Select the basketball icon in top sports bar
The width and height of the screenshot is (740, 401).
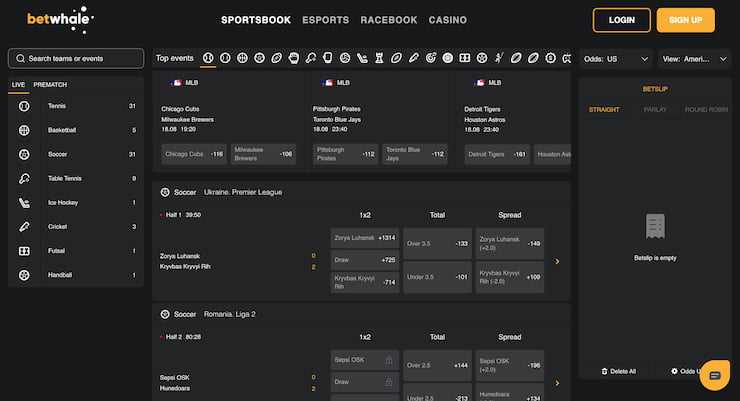(x=242, y=58)
